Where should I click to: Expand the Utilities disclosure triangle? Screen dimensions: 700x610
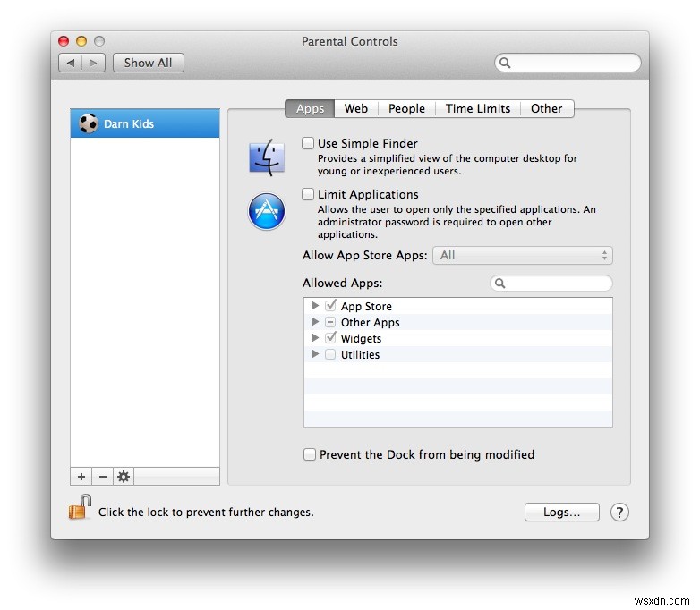click(x=315, y=354)
